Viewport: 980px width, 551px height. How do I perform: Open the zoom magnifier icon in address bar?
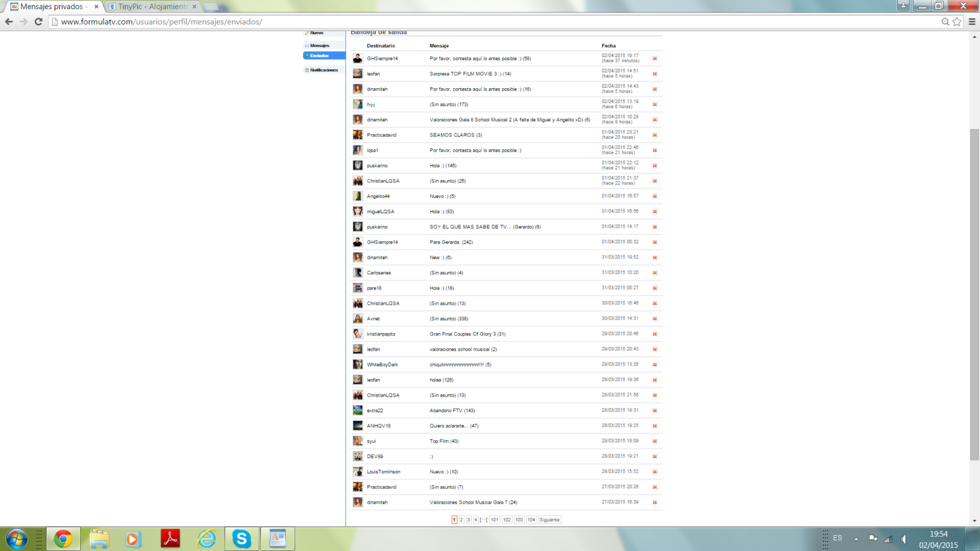(x=945, y=21)
